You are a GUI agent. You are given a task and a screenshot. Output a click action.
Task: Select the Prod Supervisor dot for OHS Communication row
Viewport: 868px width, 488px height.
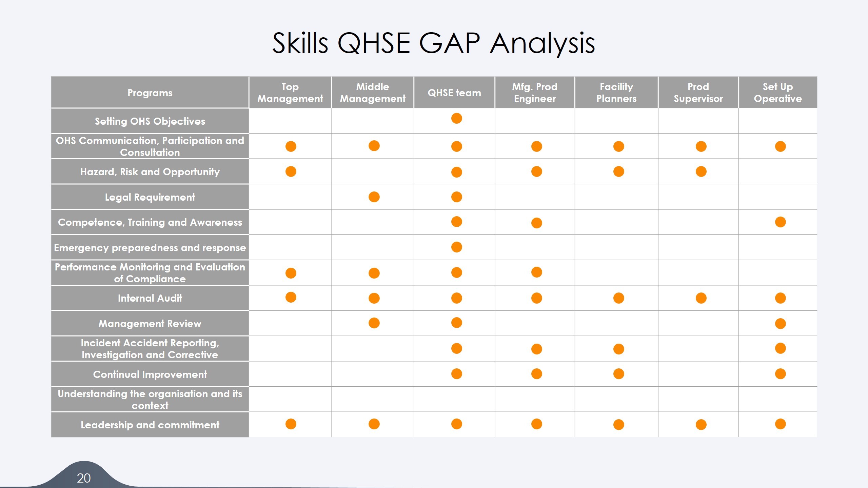(699, 146)
